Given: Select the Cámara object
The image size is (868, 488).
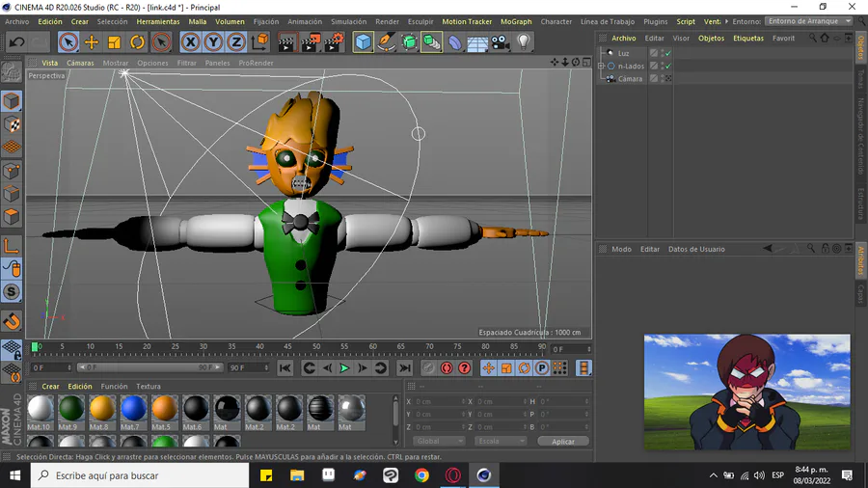Looking at the screenshot, I should (x=630, y=78).
